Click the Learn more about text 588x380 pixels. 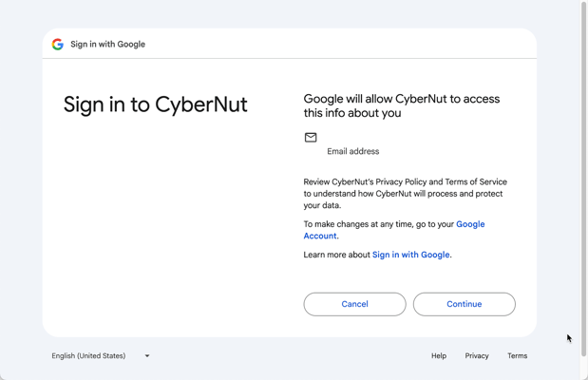pyautogui.click(x=337, y=255)
